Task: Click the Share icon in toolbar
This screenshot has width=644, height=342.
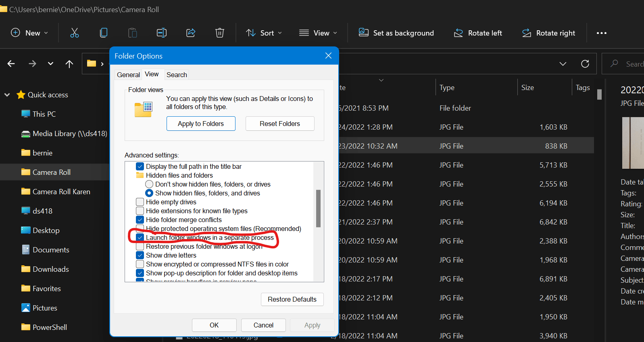Action: (191, 33)
